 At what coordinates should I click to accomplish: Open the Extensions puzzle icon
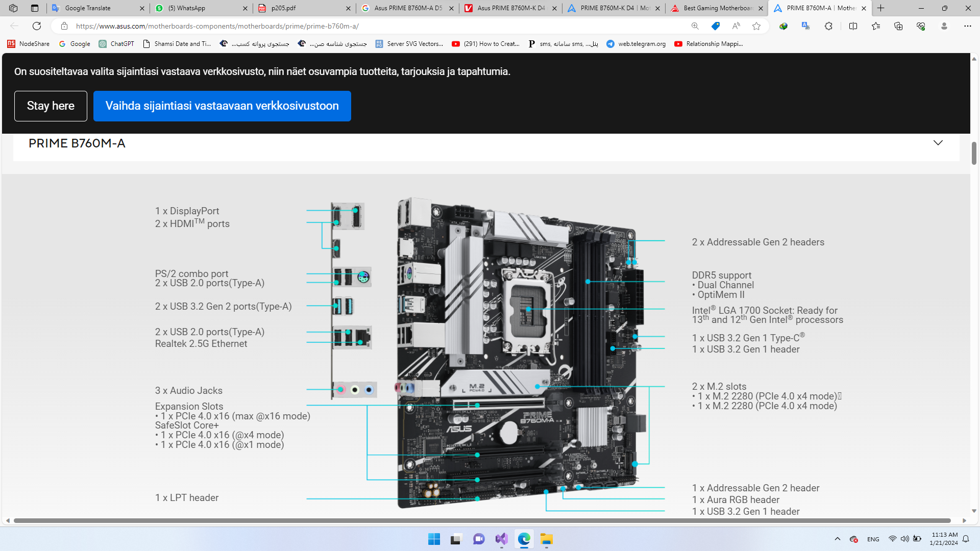coord(828,26)
